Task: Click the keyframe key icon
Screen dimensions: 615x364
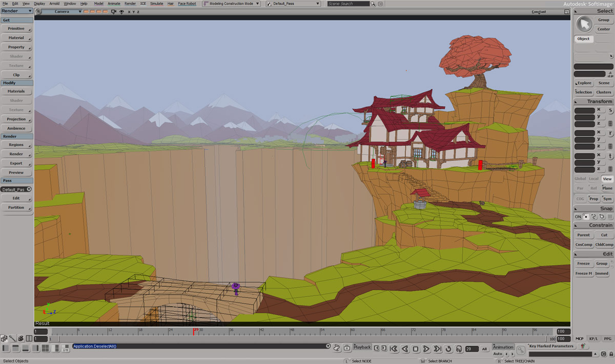Action: point(521,350)
